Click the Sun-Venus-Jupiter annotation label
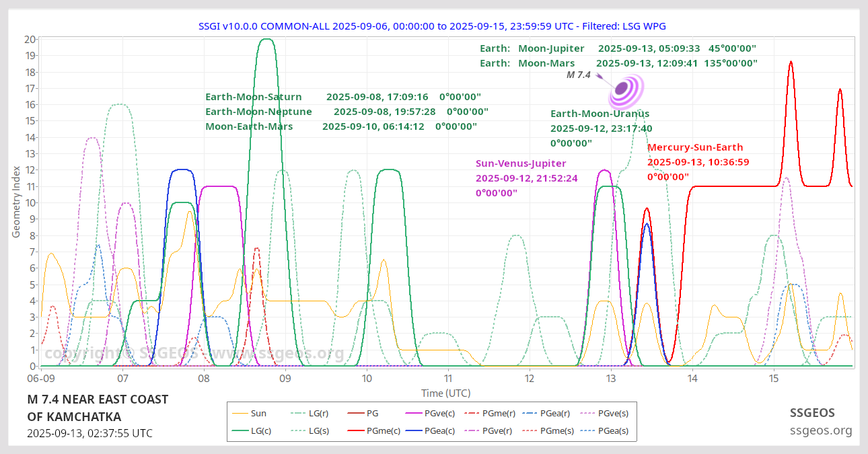Image resolution: width=868 pixels, height=454 pixels. pyautogui.click(x=521, y=163)
